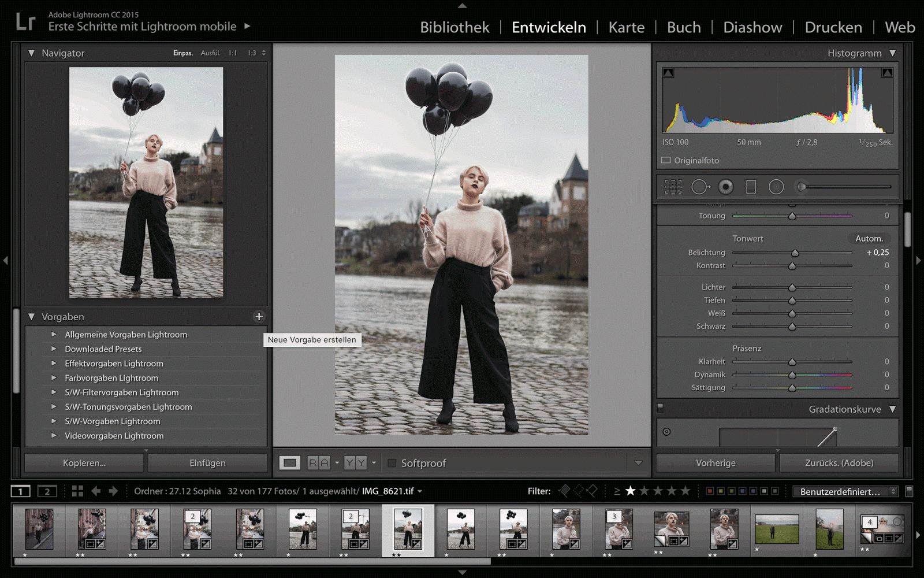Image resolution: width=924 pixels, height=578 pixels.
Task: Switch to the Karte module
Action: [627, 27]
